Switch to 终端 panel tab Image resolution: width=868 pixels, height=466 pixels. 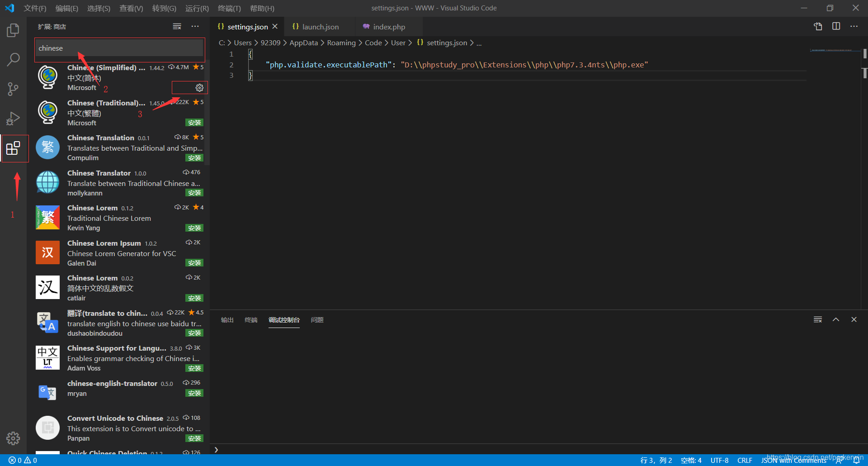point(251,320)
